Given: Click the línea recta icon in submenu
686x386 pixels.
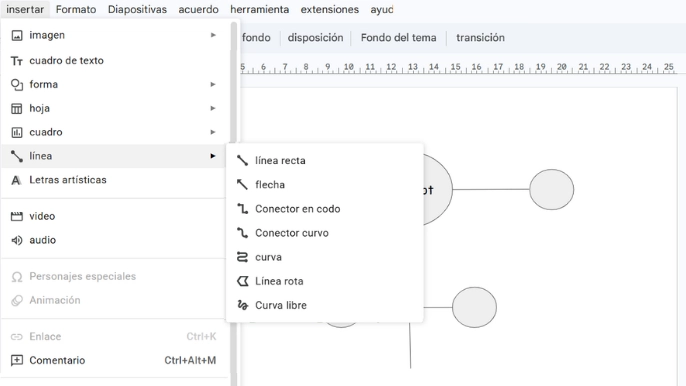Looking at the screenshot, I should point(242,161).
